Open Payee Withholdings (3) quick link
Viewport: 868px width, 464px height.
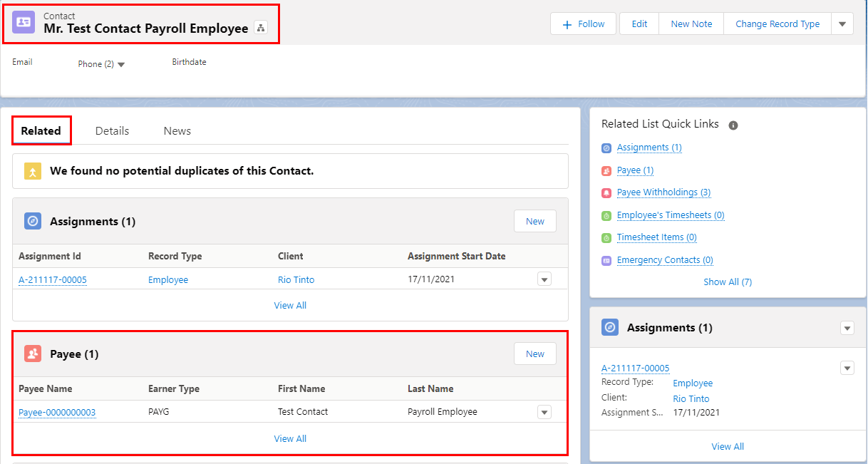(x=663, y=192)
